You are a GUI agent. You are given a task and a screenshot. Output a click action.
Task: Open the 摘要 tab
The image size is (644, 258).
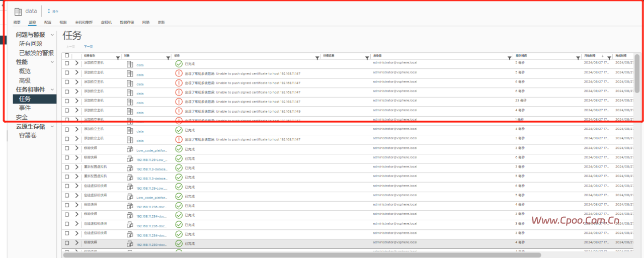[x=17, y=23]
